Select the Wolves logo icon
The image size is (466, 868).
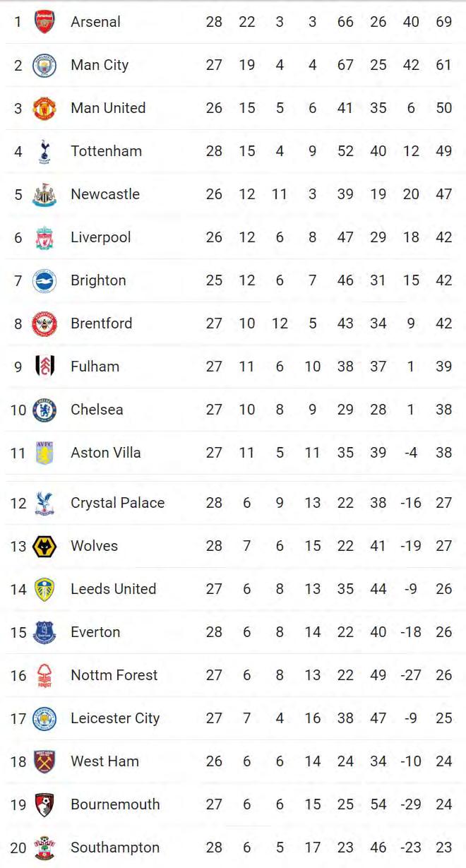point(44,546)
